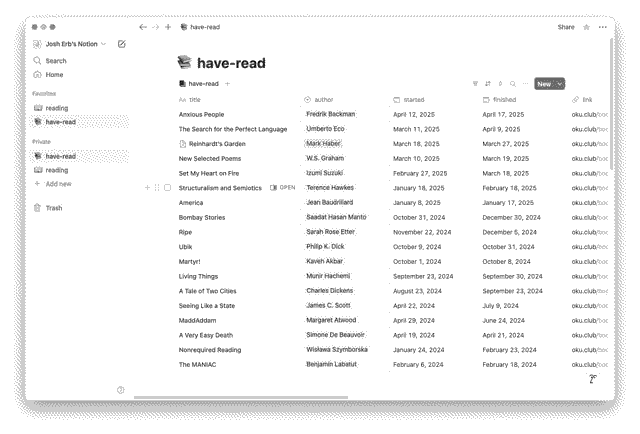Open the help icon at the sidebar bottom
Screen dimensions: 640x434
point(120,390)
